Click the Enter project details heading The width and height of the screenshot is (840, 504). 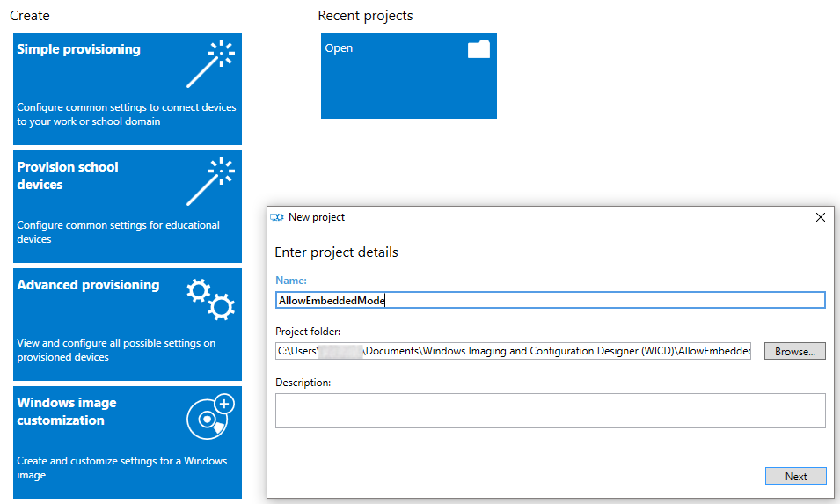(336, 252)
